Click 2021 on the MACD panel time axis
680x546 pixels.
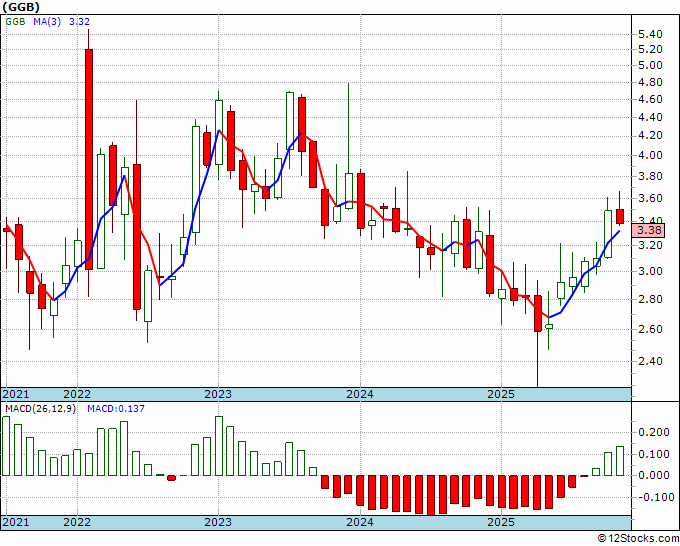click(16, 522)
